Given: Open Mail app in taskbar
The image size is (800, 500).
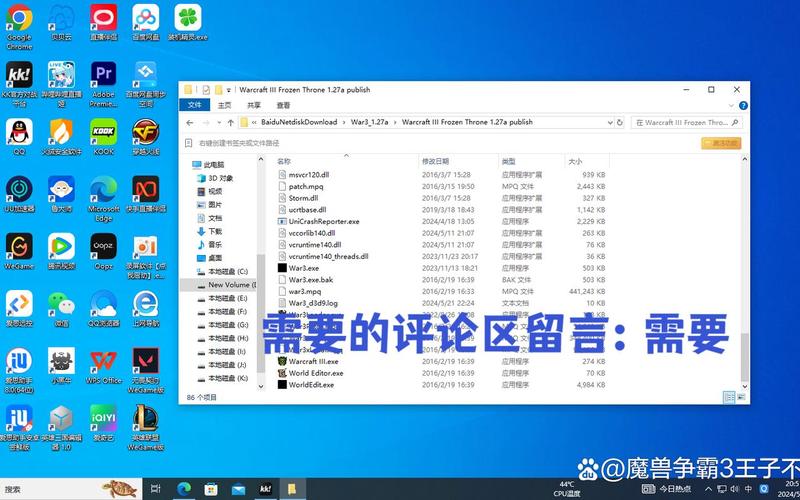Looking at the screenshot, I should 238,489.
